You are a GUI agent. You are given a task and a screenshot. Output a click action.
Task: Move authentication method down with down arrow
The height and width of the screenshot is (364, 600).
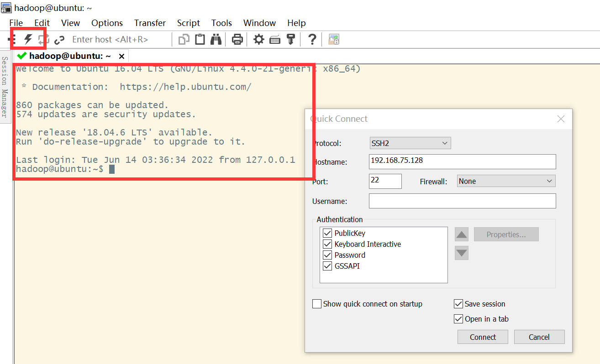(x=462, y=253)
